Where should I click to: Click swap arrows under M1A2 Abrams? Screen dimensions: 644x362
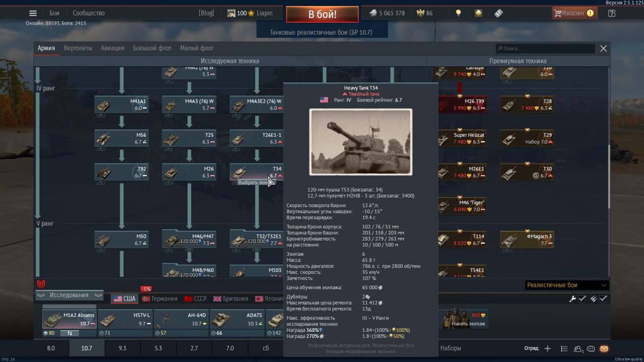tap(70, 333)
